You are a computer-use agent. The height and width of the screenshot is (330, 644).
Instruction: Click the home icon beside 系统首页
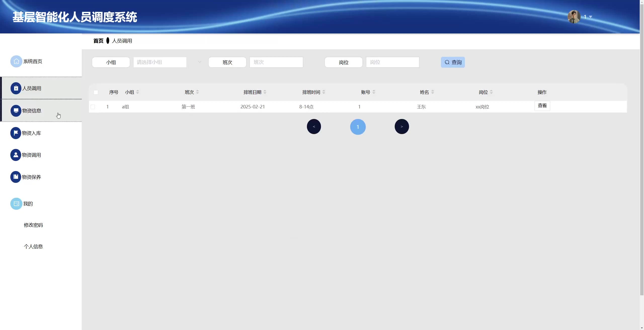[16, 61]
